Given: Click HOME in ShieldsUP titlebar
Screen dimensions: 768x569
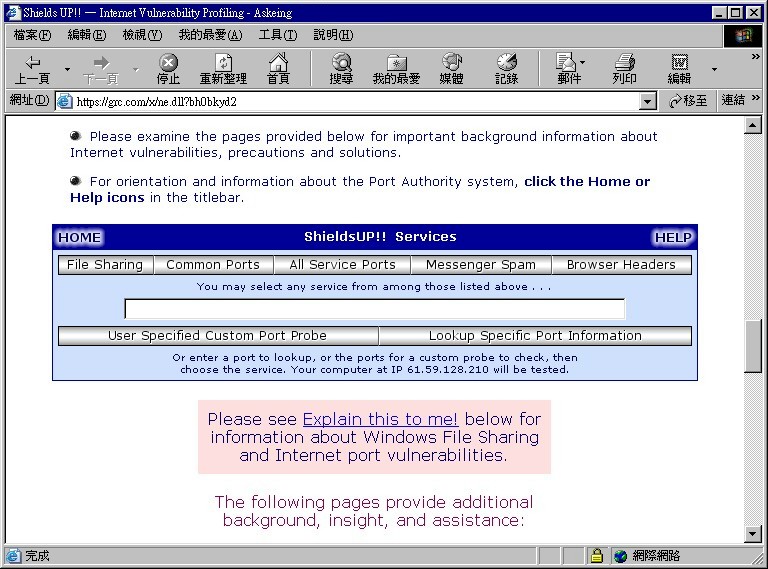Looking at the screenshot, I should pos(79,237).
